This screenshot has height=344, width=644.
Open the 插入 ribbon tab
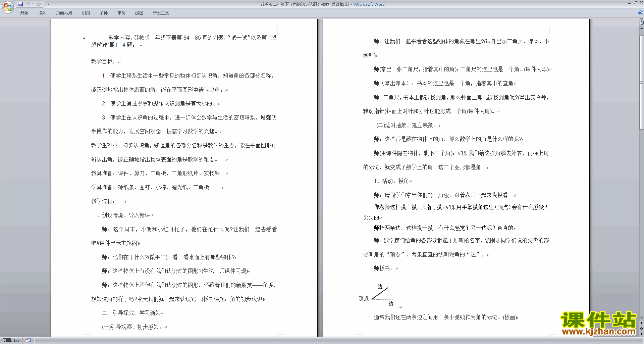click(42, 13)
